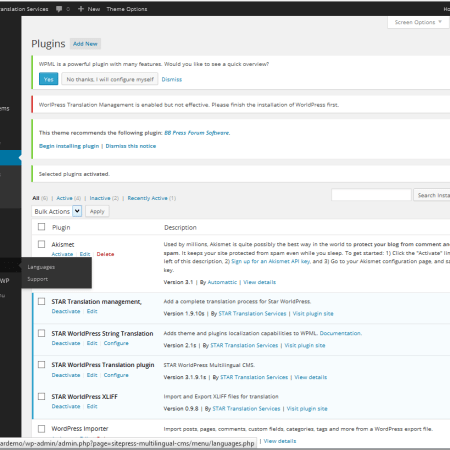Viewport: 450px width, 450px height.
Task: Click the Apply bulk action button
Action: coord(97,211)
